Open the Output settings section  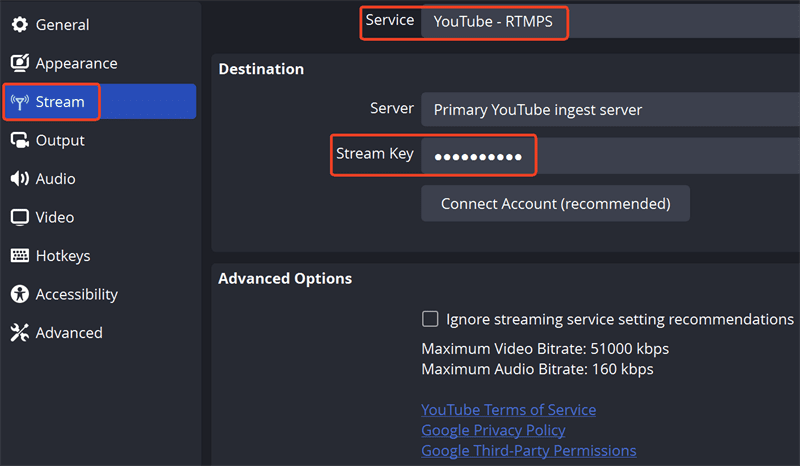(x=60, y=141)
